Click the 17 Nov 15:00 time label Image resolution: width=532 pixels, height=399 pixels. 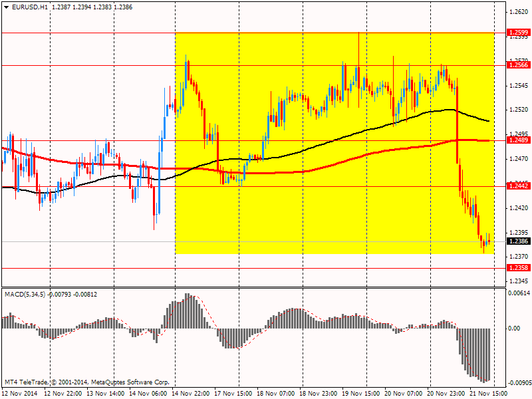tap(233, 393)
